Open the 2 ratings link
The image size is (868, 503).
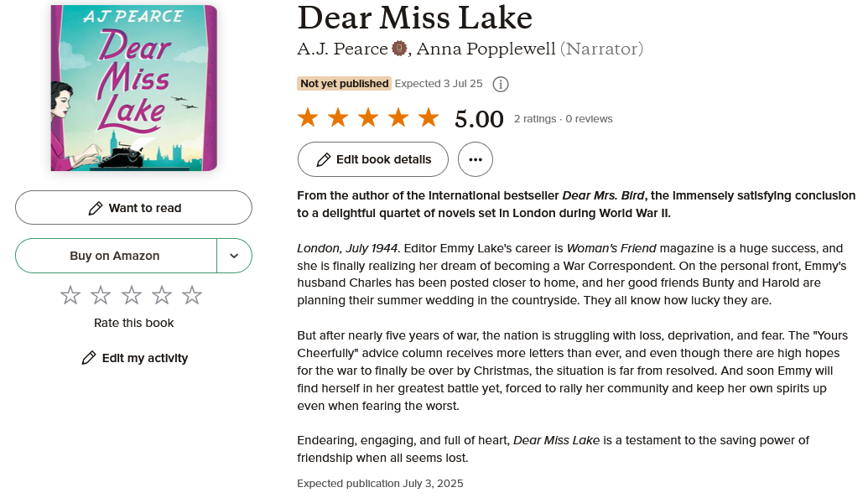(536, 118)
